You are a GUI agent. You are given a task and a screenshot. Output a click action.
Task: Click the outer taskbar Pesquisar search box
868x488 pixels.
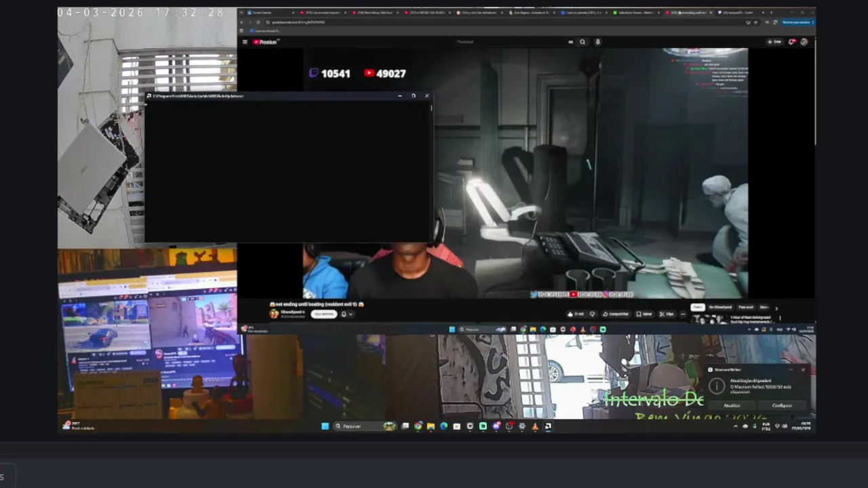(365, 426)
